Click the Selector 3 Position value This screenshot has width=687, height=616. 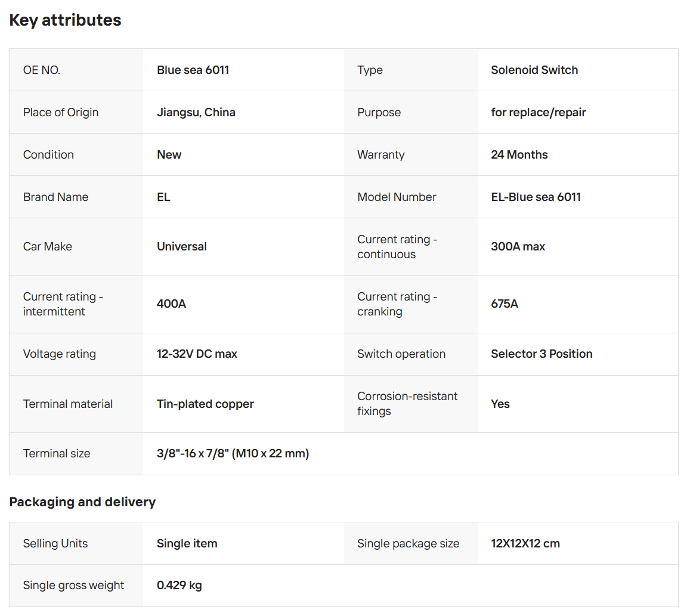[541, 354]
